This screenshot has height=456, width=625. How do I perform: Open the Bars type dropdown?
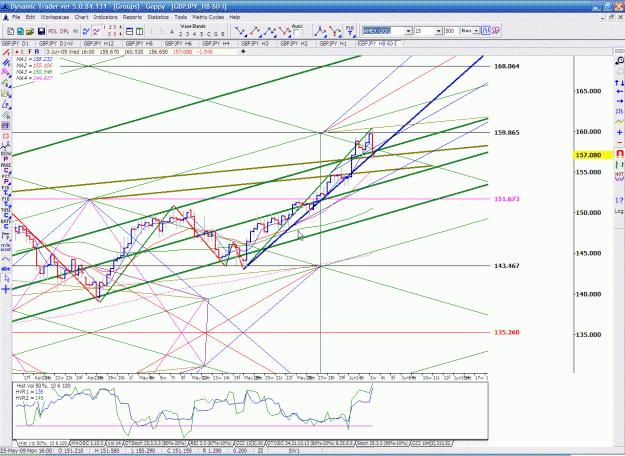click(x=476, y=31)
